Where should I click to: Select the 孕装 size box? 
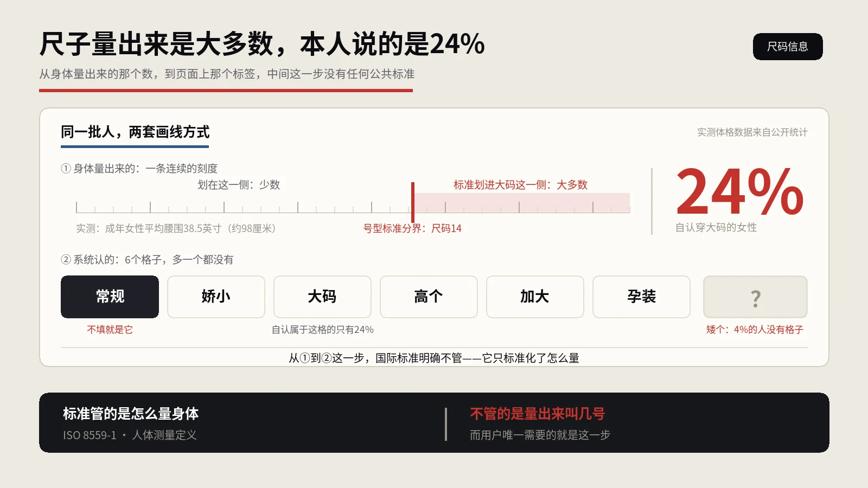pos(641,297)
